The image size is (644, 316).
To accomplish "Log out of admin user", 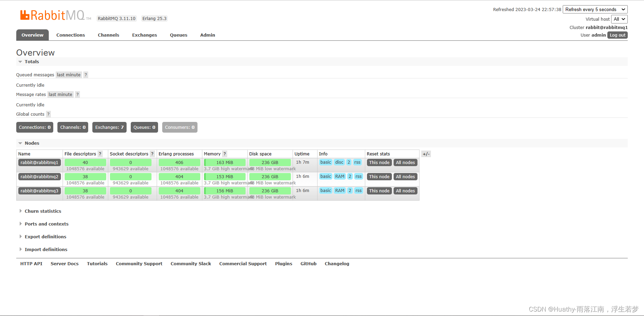I will tap(617, 35).
